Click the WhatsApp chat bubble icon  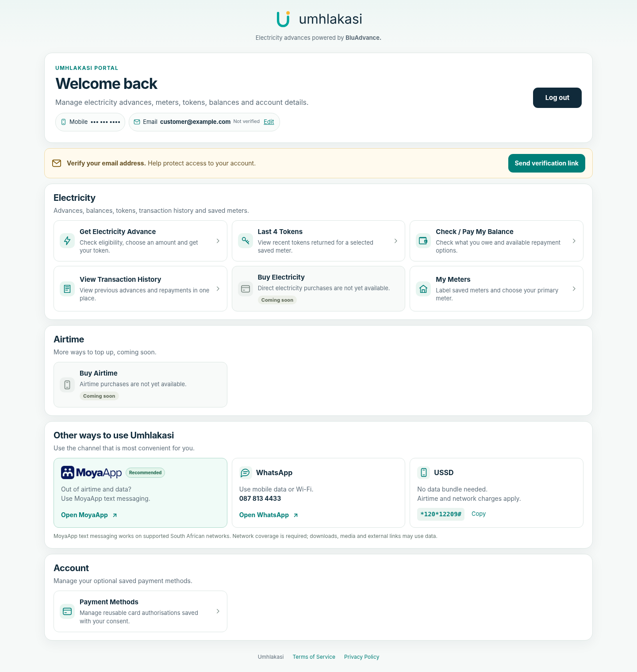[x=246, y=472]
